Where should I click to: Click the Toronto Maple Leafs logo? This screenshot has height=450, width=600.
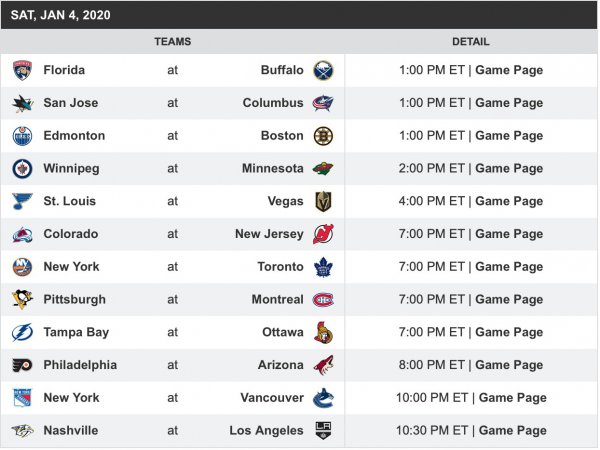(323, 267)
